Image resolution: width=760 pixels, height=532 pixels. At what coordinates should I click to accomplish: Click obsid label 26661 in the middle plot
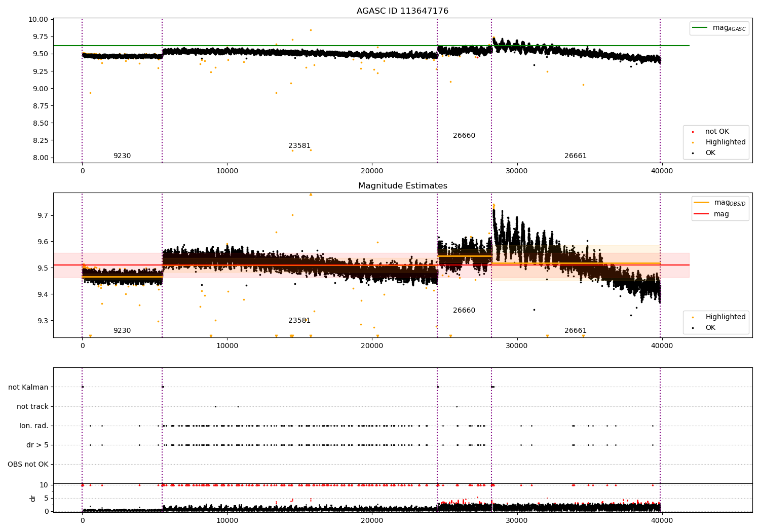click(x=576, y=331)
